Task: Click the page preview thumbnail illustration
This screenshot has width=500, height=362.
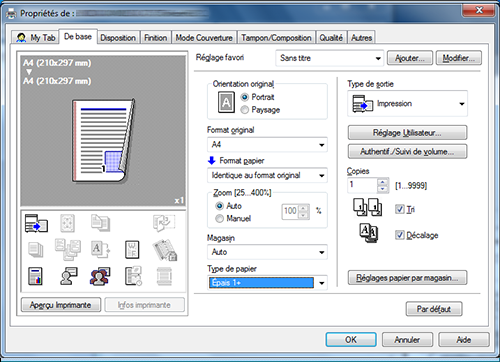Action: tap(104, 141)
